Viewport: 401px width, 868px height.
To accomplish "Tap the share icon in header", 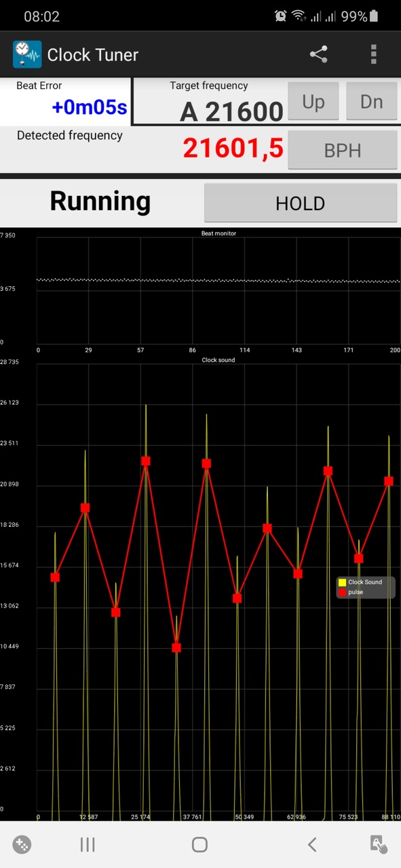I will 319,54.
